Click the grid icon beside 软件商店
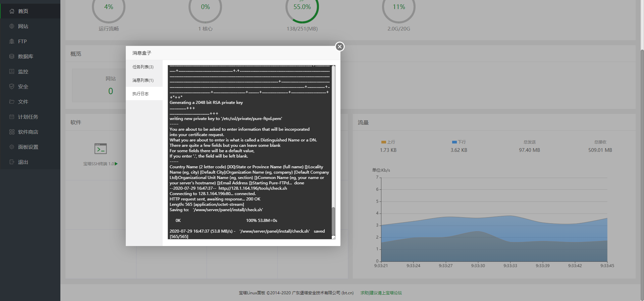This screenshot has height=301, width=644. [x=12, y=132]
